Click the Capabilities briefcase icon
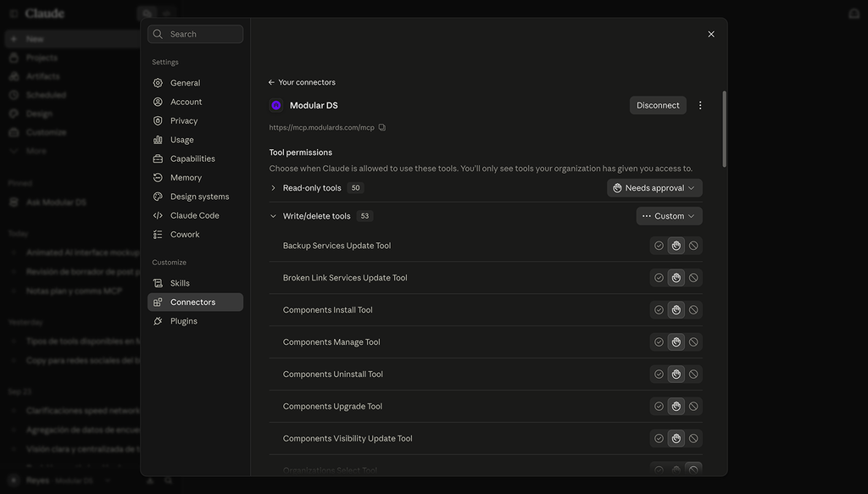The width and height of the screenshot is (868, 494). (x=158, y=158)
